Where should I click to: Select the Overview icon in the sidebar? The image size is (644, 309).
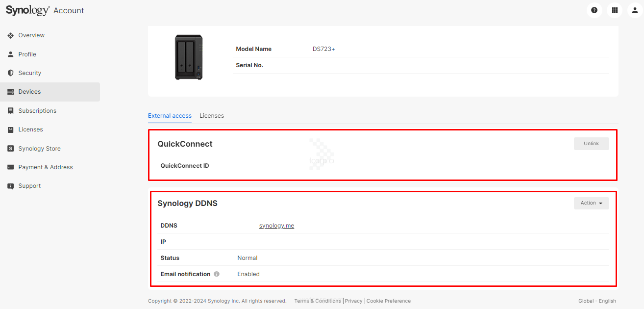[x=11, y=35]
